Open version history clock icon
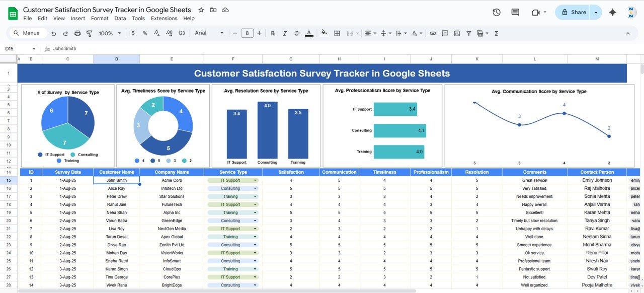Viewport: 644px width, 293px height. [497, 12]
